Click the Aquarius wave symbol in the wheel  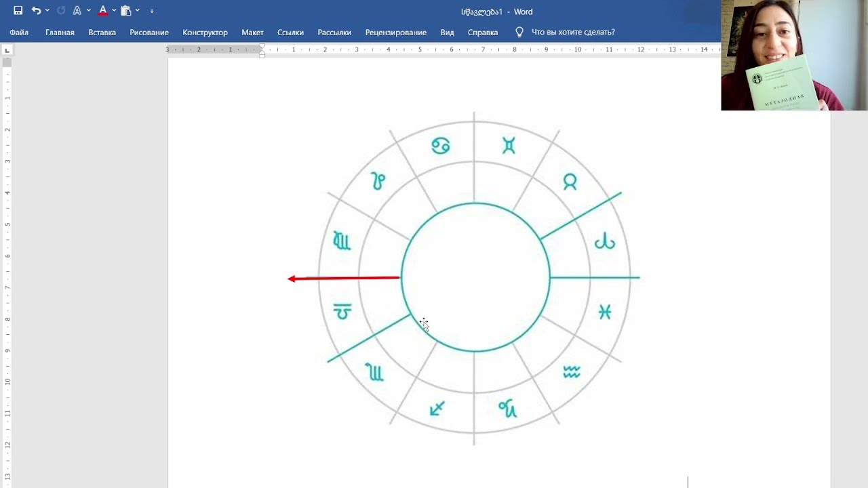coord(572,371)
